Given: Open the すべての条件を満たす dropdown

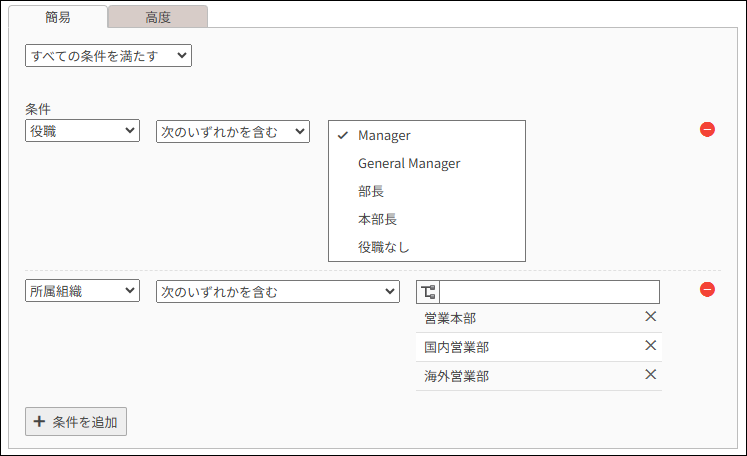Looking at the screenshot, I should pos(108,55).
